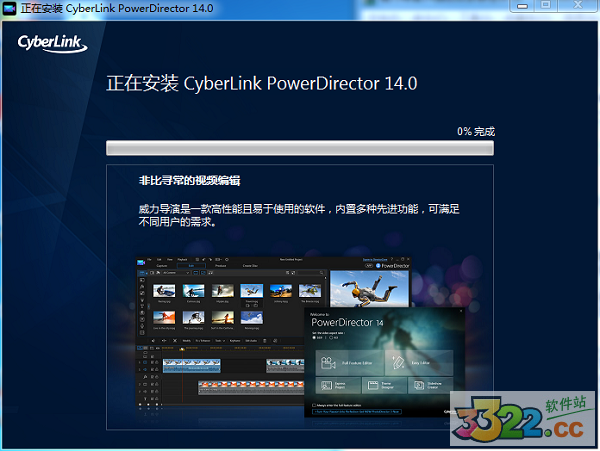This screenshot has width=600, height=451.
Task: Click the "非比寻常的视频编辑" headline
Action: tap(189, 180)
